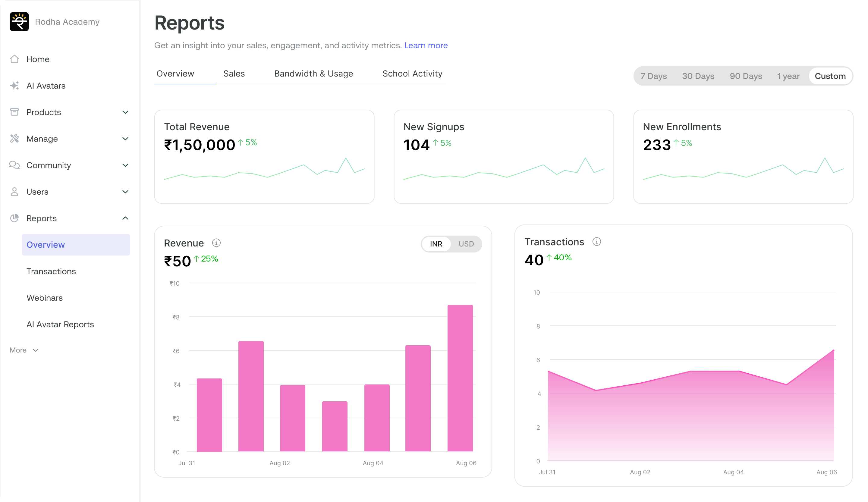Follow the Learn more link

pos(426,45)
